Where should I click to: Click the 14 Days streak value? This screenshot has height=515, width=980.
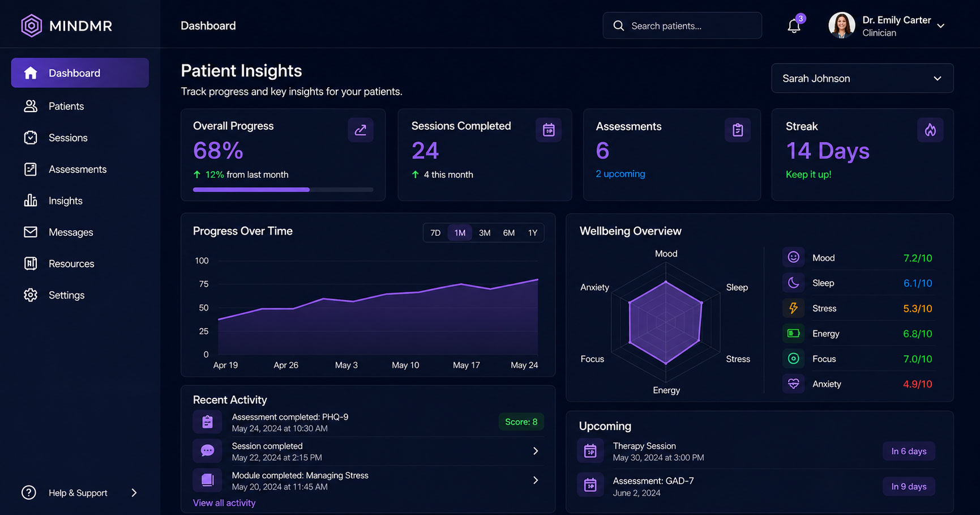pos(828,151)
